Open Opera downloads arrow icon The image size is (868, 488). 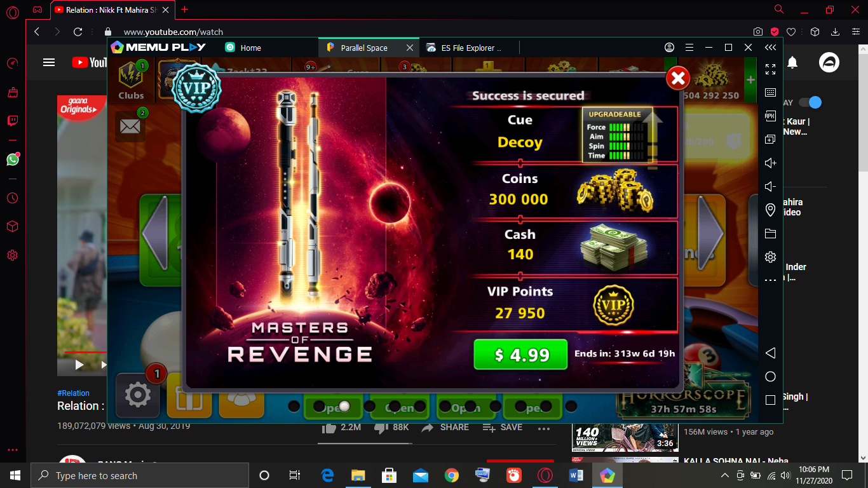pyautogui.click(x=835, y=32)
